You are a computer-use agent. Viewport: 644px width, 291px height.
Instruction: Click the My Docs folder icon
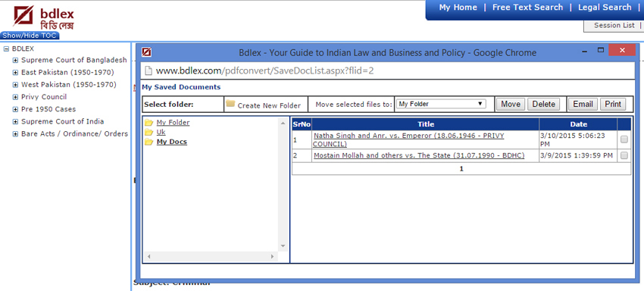click(148, 142)
